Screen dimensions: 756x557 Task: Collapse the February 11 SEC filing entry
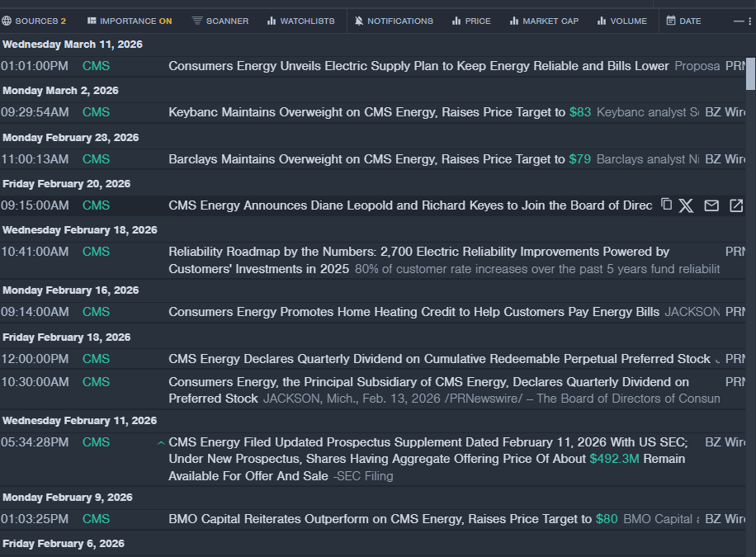pyautogui.click(x=160, y=443)
